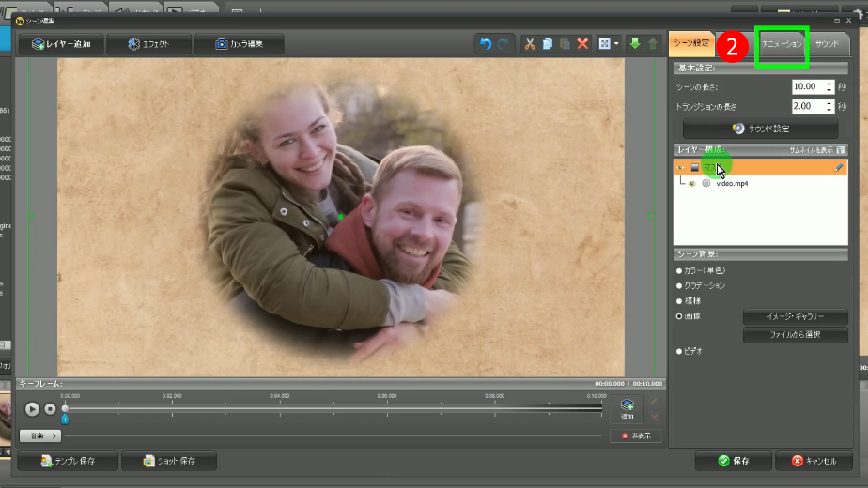Click the undo arrow icon

pyautogui.click(x=486, y=44)
